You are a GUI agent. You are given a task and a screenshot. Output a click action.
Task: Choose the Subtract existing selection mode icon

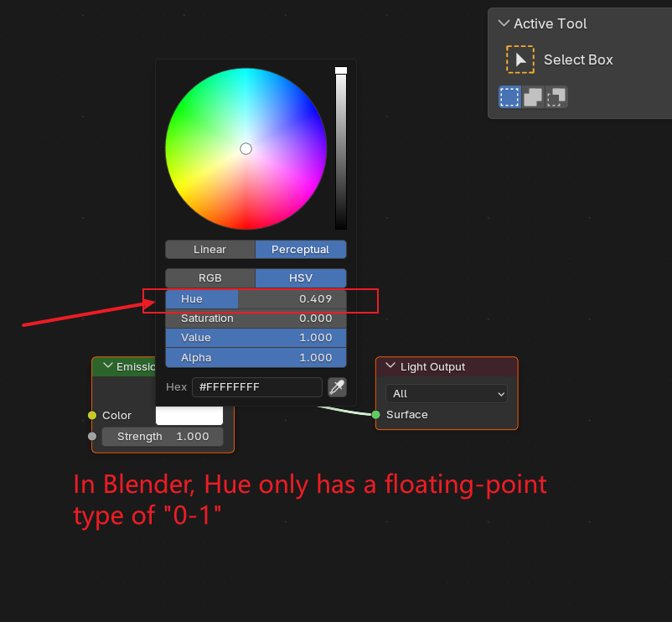coord(556,97)
